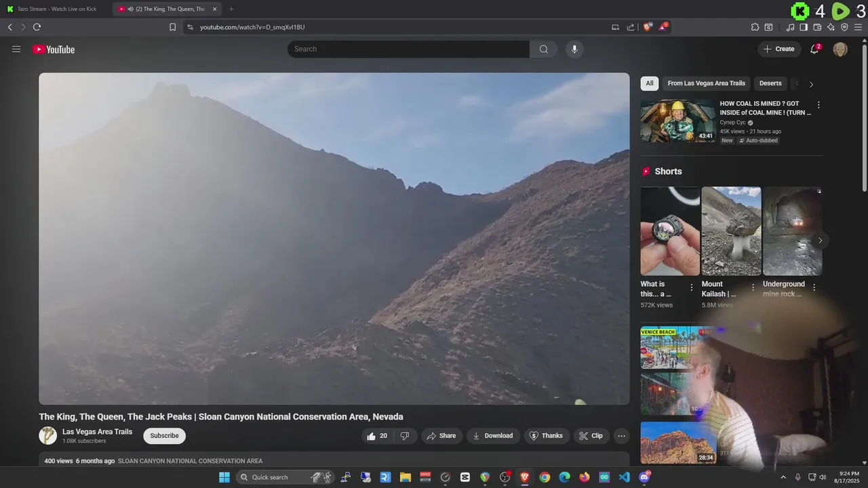
Task: Open YouTube notifications bell
Action: [814, 49]
